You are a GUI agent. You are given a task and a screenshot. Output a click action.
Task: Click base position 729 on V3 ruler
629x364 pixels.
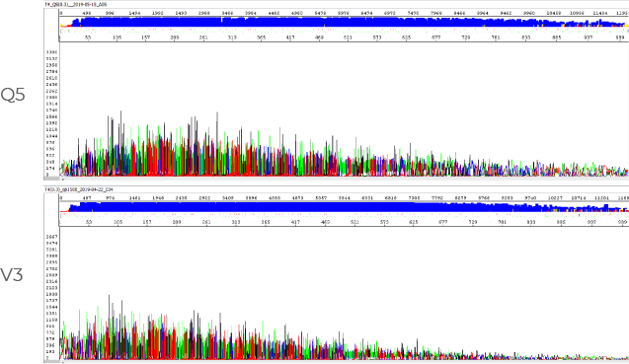473,222
